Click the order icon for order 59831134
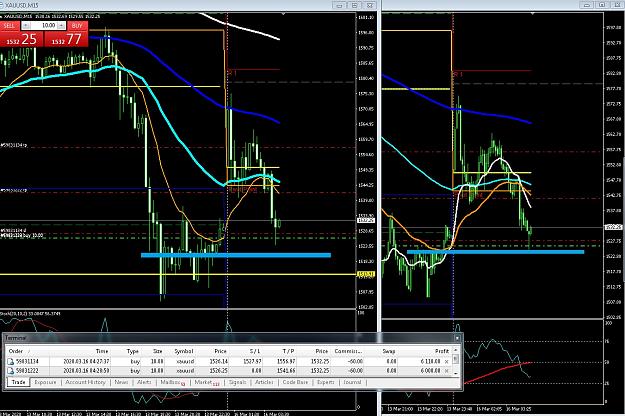 [x=11, y=361]
